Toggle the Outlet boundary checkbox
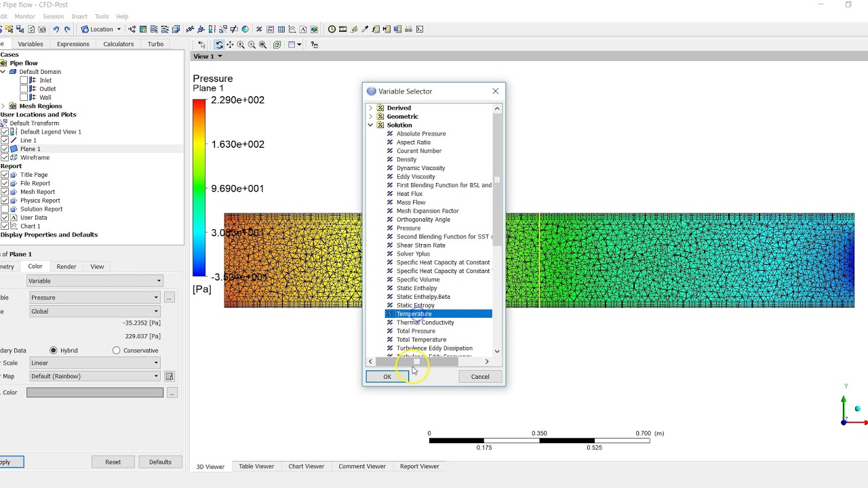 24,89
